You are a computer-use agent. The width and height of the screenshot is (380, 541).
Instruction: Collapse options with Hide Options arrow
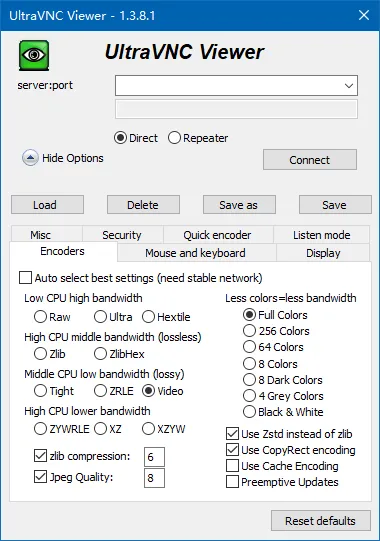tap(30, 158)
